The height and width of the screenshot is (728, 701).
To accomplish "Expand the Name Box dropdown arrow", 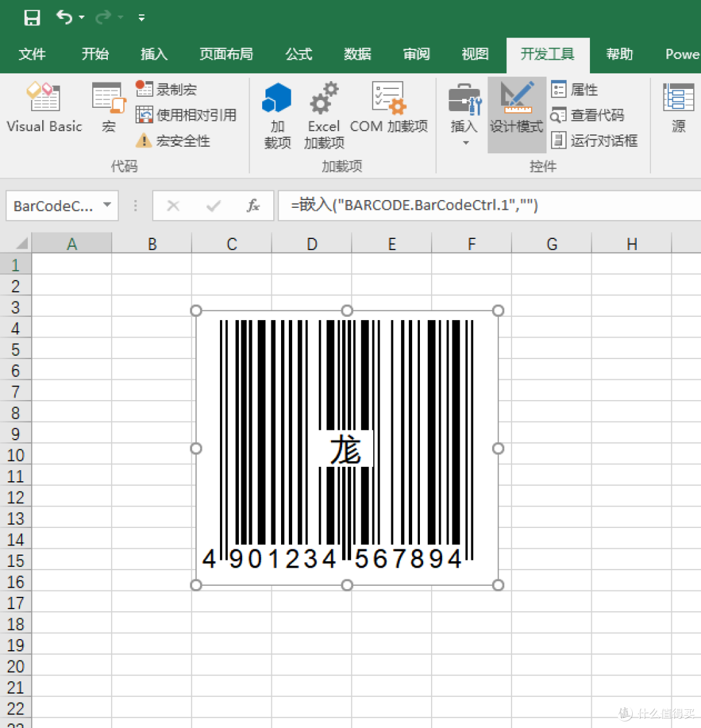I will pyautogui.click(x=107, y=205).
